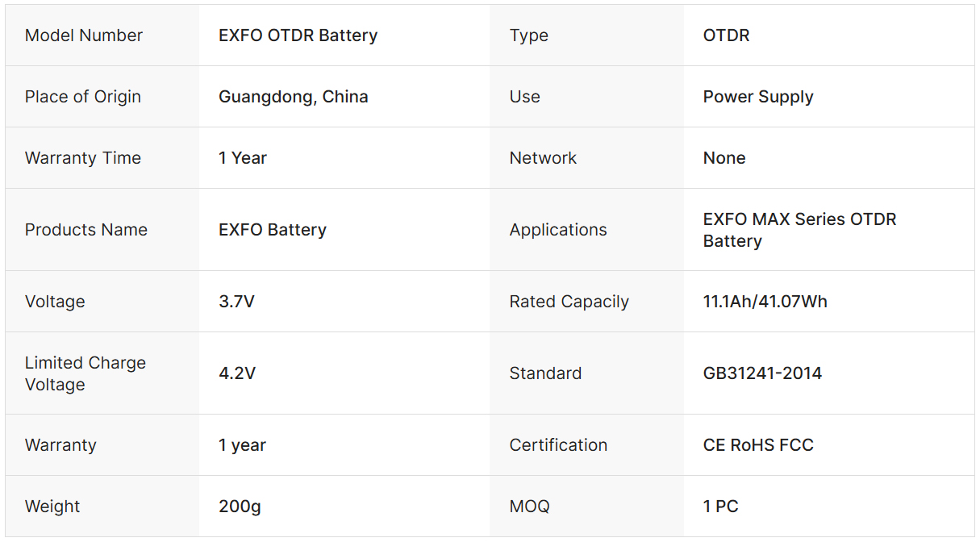
Task: Select the EXFO Battery value text
Action: pos(273,230)
